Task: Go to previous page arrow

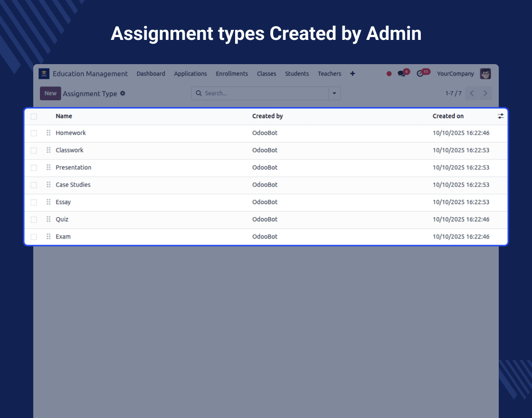Action: point(472,93)
